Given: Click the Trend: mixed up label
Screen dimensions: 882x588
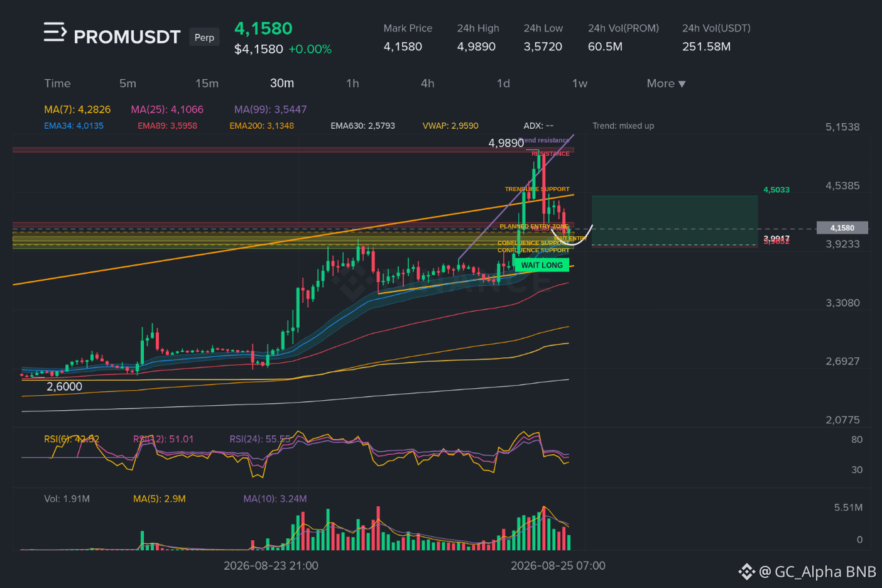Looking at the screenshot, I should point(623,126).
